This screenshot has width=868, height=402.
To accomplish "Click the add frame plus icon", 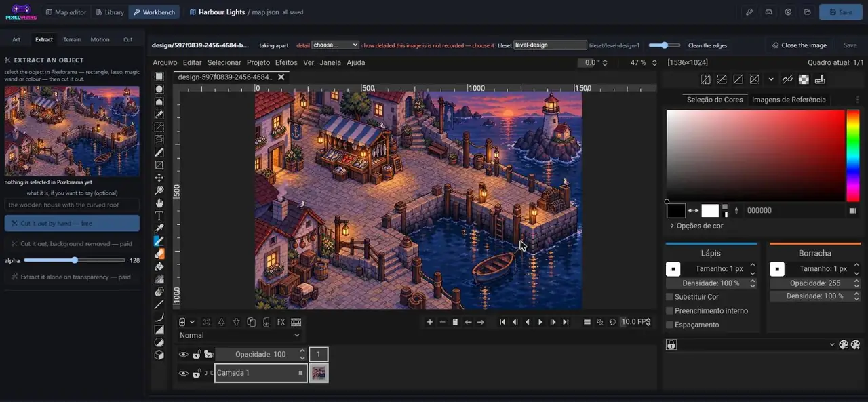I will pos(429,322).
